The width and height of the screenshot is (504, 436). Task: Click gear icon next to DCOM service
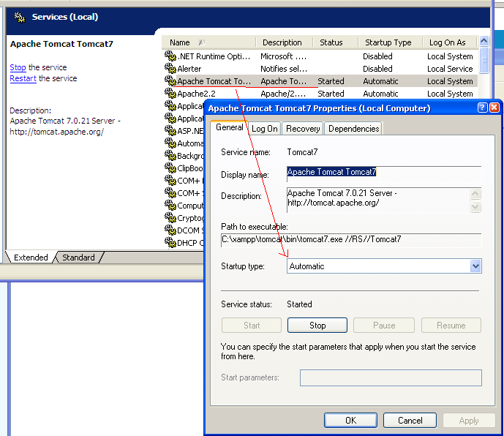(170, 230)
